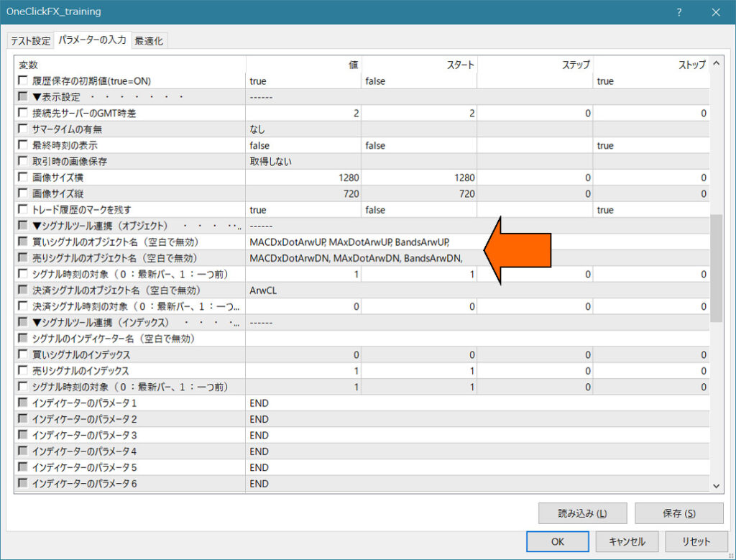
Task: Close the OneClickFX_training dialog
Action: (716, 12)
